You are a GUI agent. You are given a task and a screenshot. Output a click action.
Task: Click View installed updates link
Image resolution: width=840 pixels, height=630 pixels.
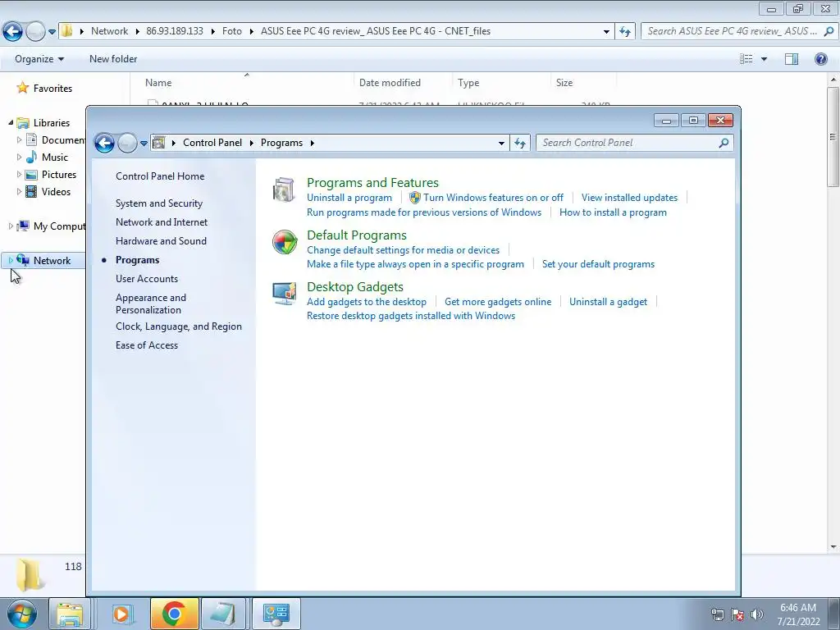tap(629, 198)
